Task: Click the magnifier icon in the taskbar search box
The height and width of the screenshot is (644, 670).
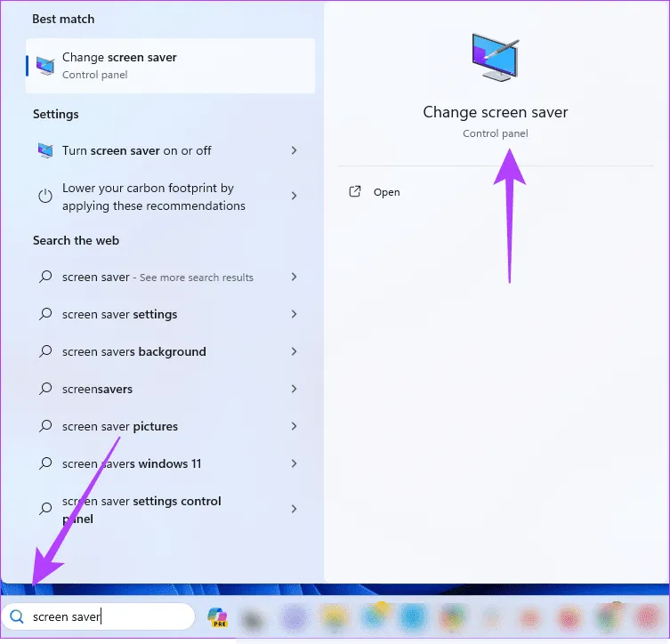Action: point(17,616)
